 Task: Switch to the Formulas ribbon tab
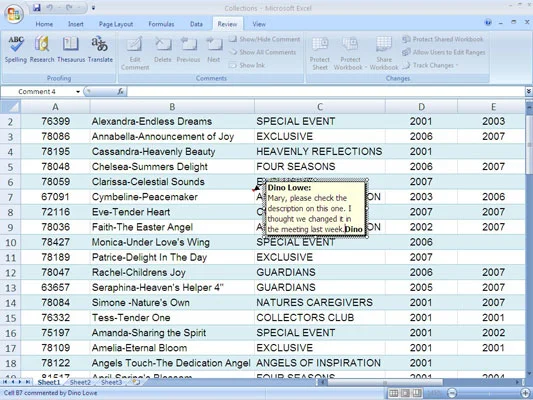click(161, 24)
